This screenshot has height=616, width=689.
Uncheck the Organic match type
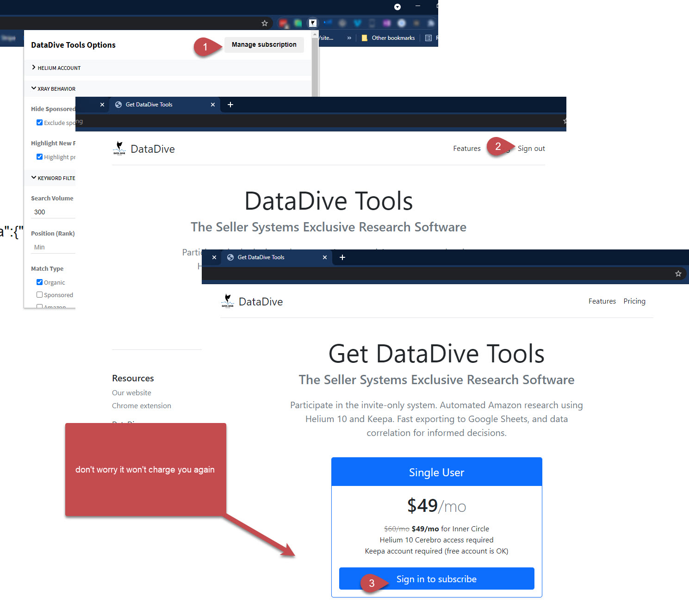[39, 282]
